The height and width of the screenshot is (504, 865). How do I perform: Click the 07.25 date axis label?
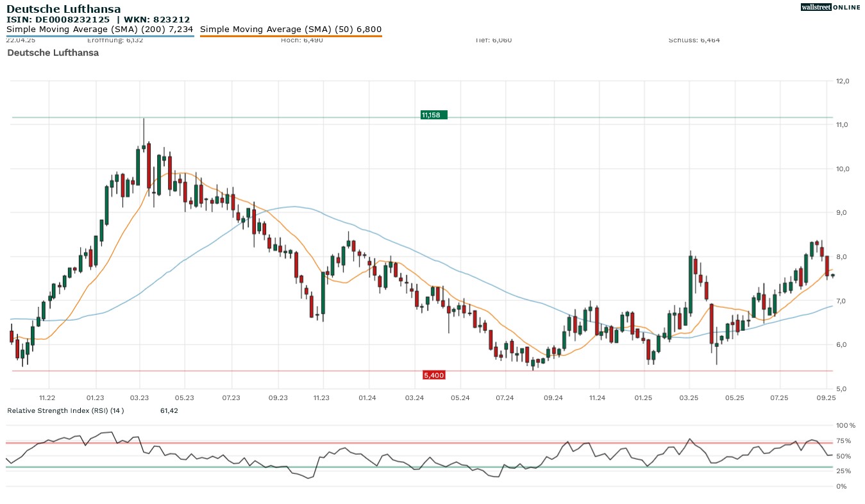click(x=779, y=398)
